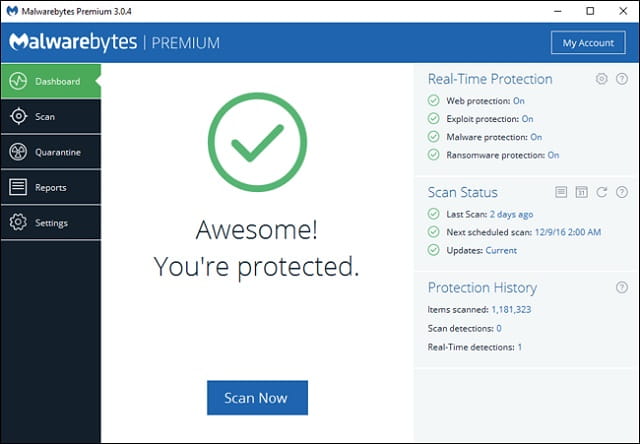Click items scanned value '1,181,323'
Viewport: 640px width, 444px height.
[511, 310]
